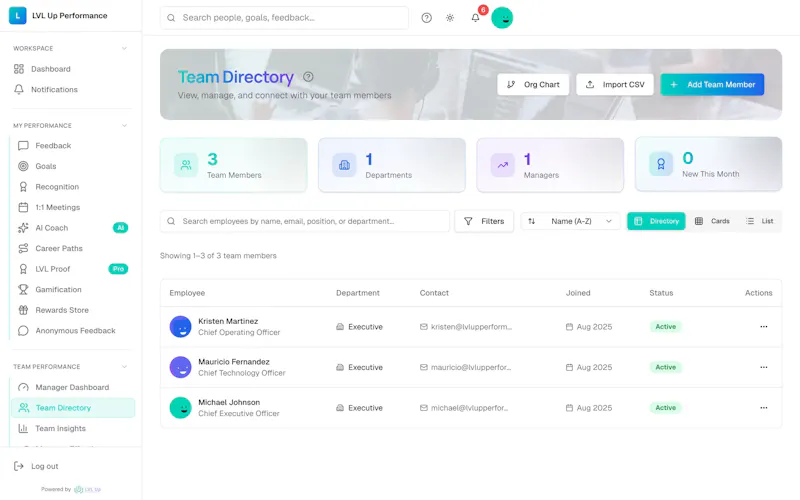This screenshot has width=800, height=500.
Task: Click the email icon in Kristen Martinez's row
Action: click(x=423, y=327)
